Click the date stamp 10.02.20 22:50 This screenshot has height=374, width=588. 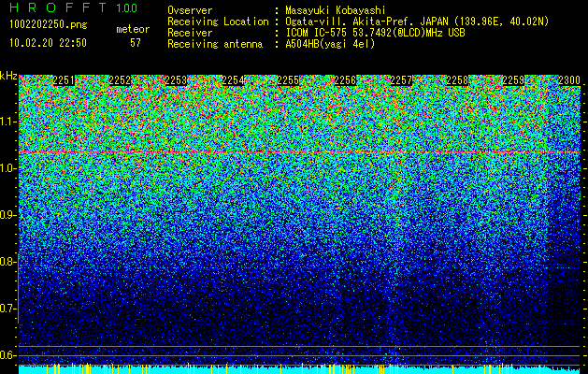[x=48, y=43]
